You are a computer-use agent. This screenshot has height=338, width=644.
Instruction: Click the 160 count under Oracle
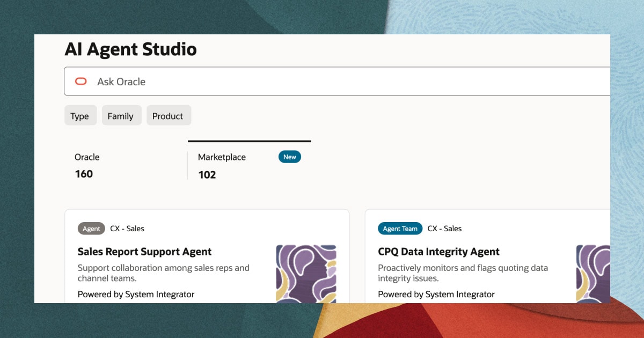tap(84, 174)
